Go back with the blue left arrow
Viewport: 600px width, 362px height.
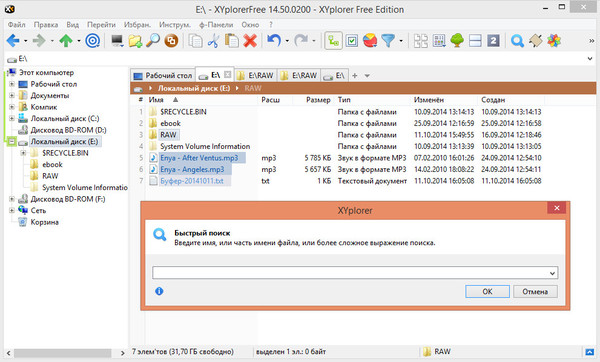[13, 40]
